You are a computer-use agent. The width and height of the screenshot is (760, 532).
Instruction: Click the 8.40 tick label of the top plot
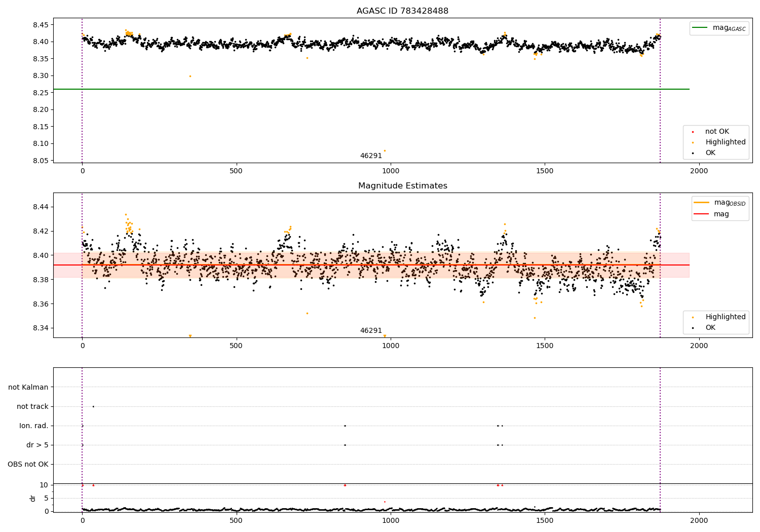pos(40,42)
